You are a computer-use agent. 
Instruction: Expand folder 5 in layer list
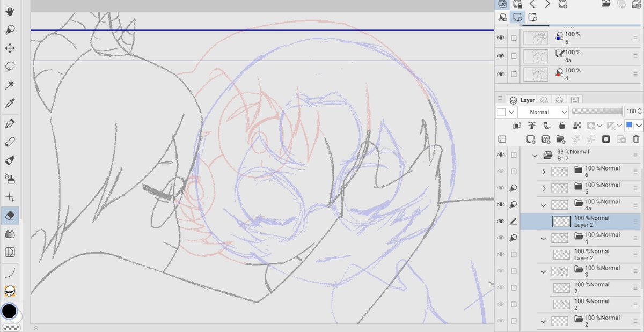tap(544, 189)
